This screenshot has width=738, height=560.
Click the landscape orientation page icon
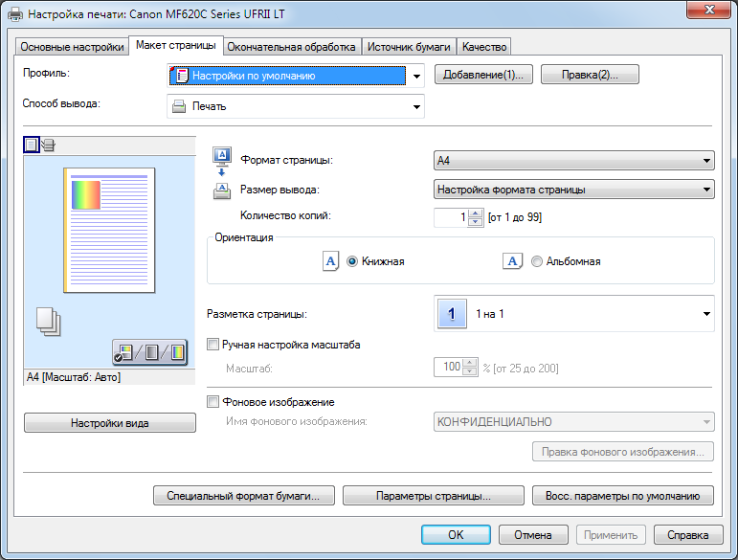512,260
